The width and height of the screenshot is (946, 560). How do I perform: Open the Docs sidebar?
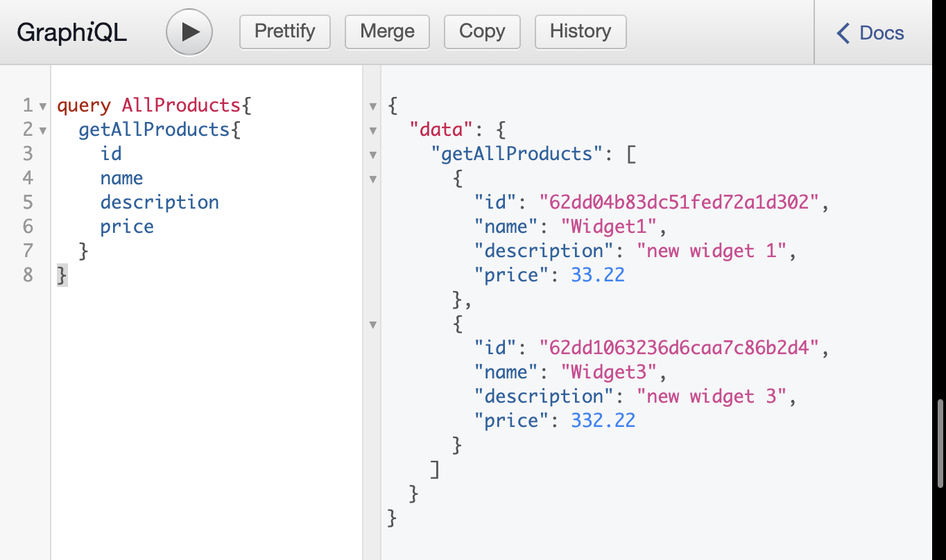point(871,33)
